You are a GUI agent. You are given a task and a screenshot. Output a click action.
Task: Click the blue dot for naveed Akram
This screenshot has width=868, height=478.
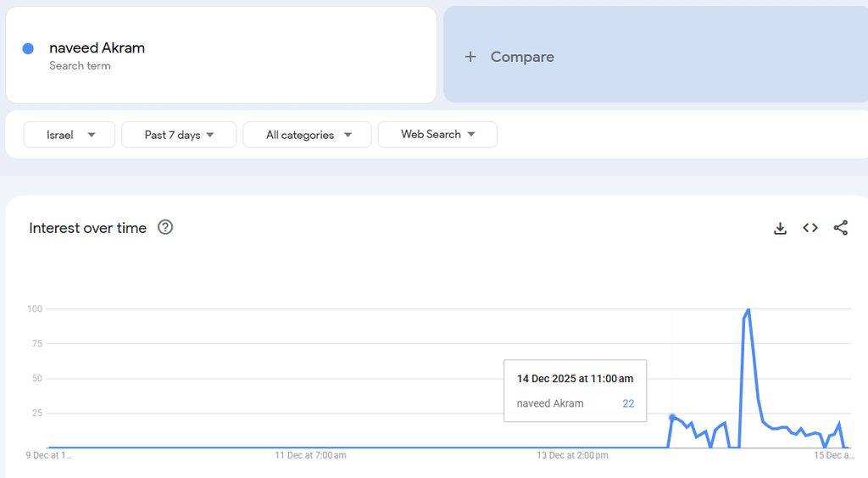click(28, 48)
